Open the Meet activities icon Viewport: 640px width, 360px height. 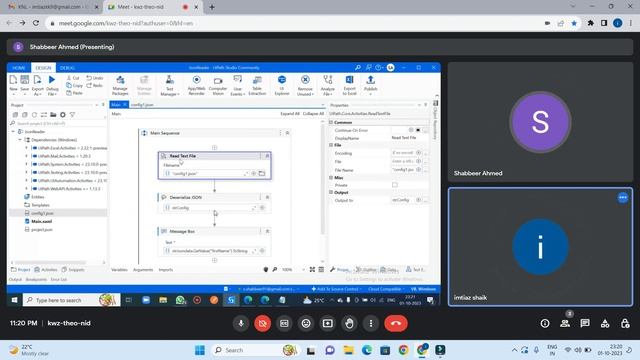(605, 323)
